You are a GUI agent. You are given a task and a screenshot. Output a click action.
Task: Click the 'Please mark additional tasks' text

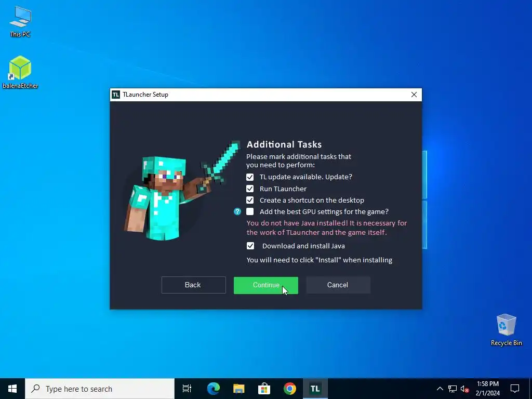299,161
